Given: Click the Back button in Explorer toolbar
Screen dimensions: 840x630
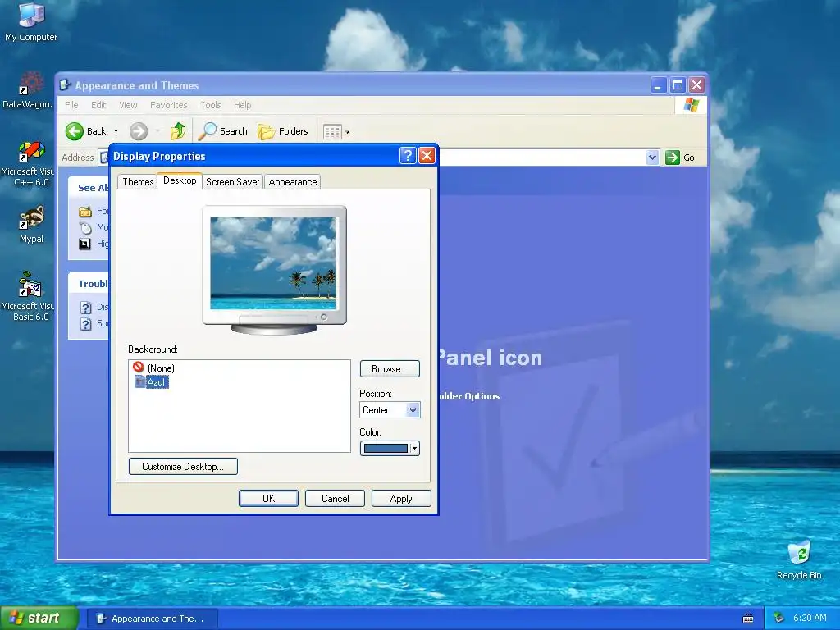Looking at the screenshot, I should [x=85, y=131].
